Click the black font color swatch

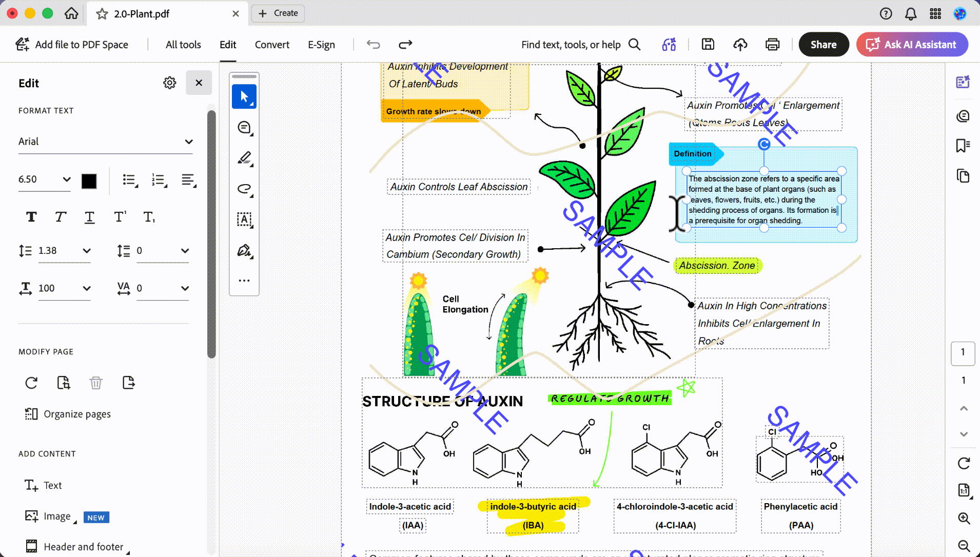pos(89,181)
